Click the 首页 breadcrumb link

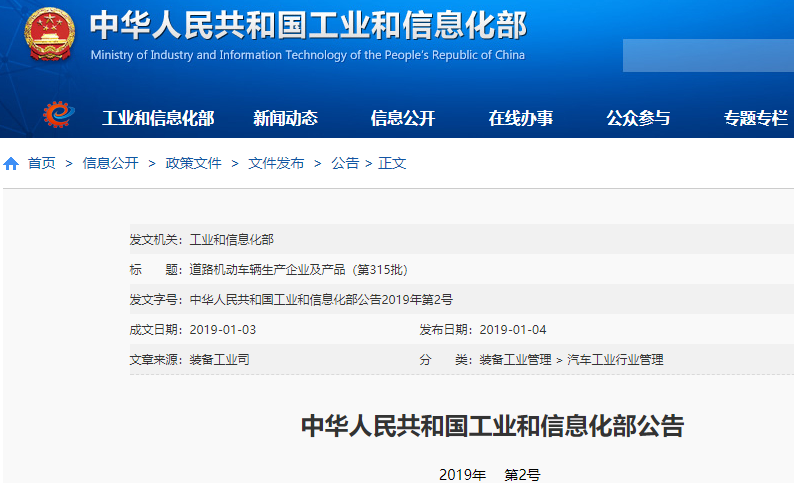42,163
